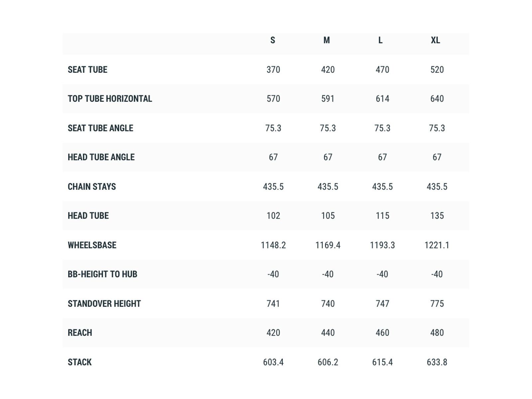Select the 640 top tube value

tap(437, 99)
